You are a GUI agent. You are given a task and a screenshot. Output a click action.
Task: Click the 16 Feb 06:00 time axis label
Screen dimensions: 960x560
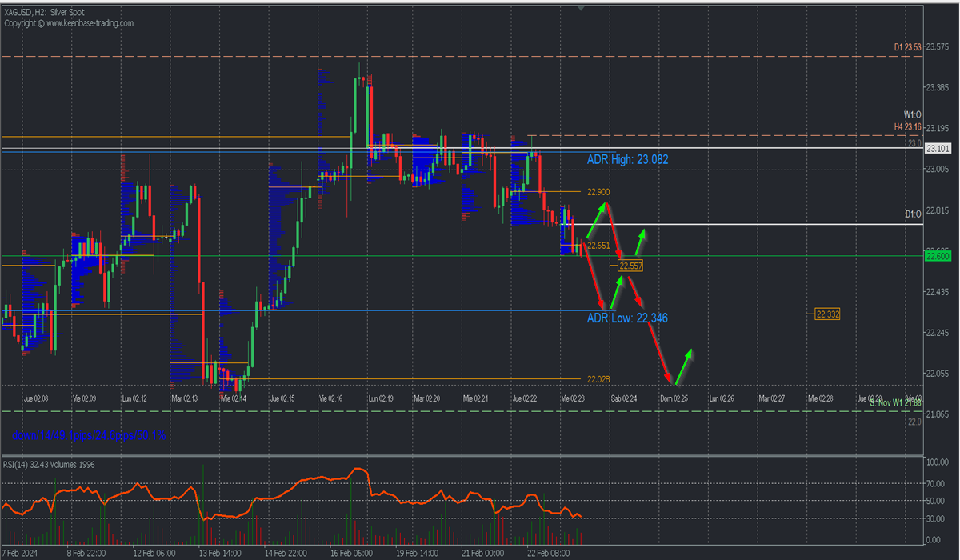click(351, 554)
